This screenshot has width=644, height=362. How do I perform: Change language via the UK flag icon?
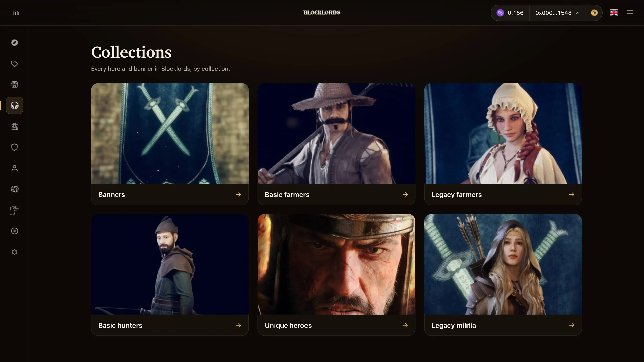click(x=614, y=13)
